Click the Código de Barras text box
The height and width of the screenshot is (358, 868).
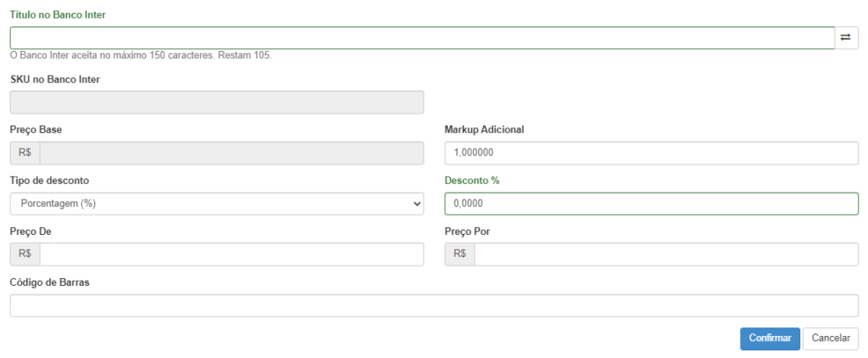[x=434, y=305]
